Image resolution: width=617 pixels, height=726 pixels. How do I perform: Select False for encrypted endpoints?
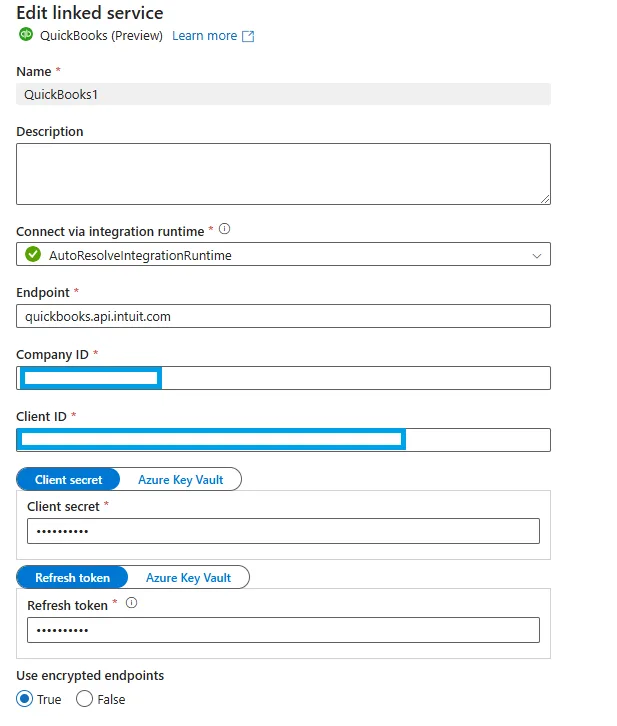[84, 699]
